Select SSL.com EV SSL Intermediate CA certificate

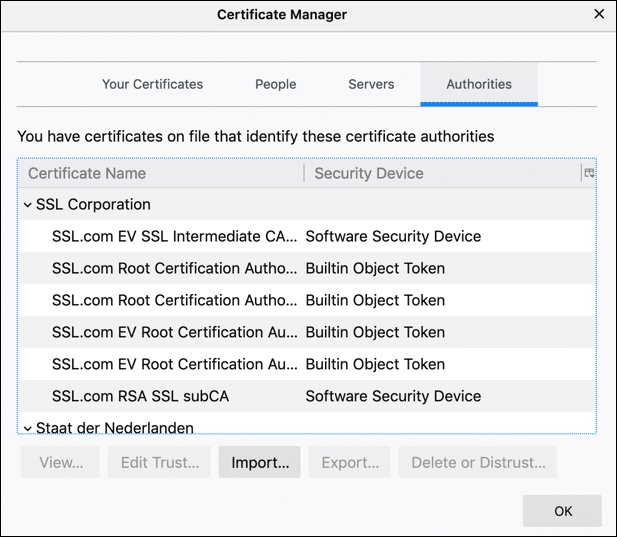pos(174,237)
